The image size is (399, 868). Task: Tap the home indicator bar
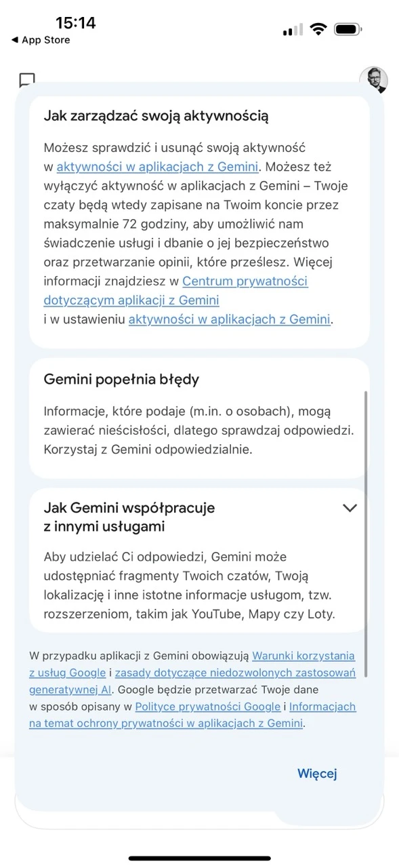[x=199, y=858]
